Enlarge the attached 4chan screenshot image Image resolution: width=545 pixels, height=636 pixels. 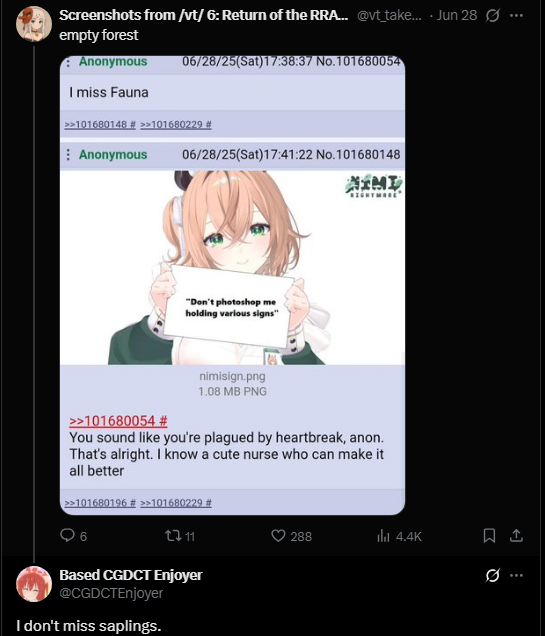click(232, 285)
